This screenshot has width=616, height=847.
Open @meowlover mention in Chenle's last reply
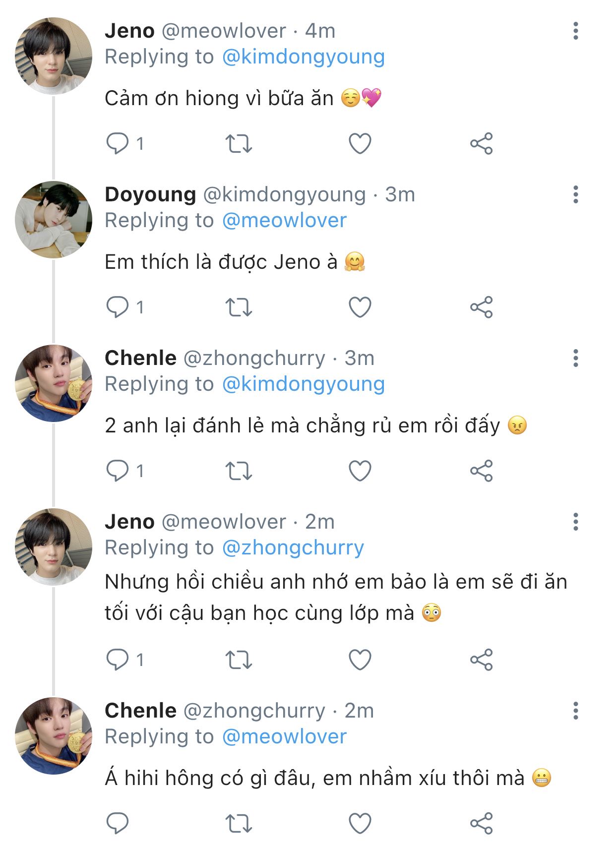tap(284, 737)
